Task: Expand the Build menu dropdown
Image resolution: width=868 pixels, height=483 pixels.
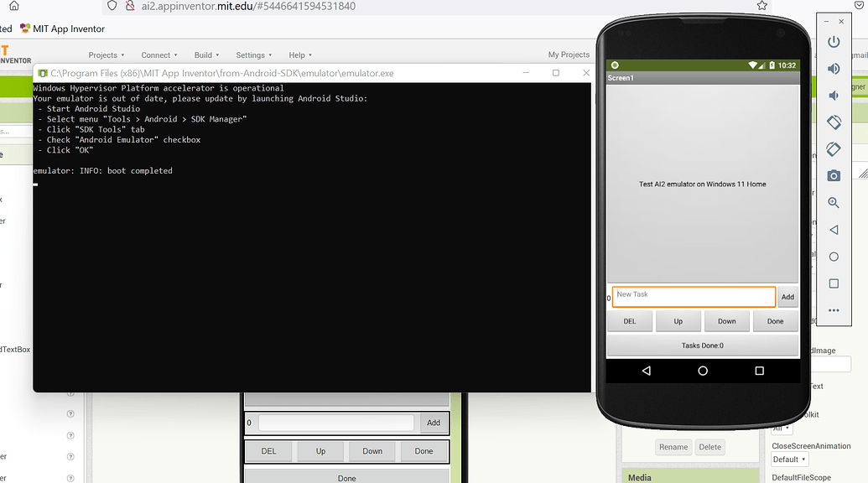Action: click(205, 55)
